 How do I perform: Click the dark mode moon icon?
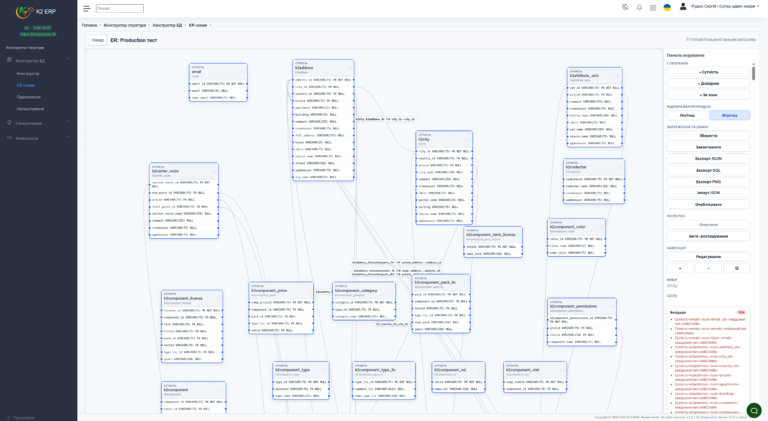tap(625, 7)
